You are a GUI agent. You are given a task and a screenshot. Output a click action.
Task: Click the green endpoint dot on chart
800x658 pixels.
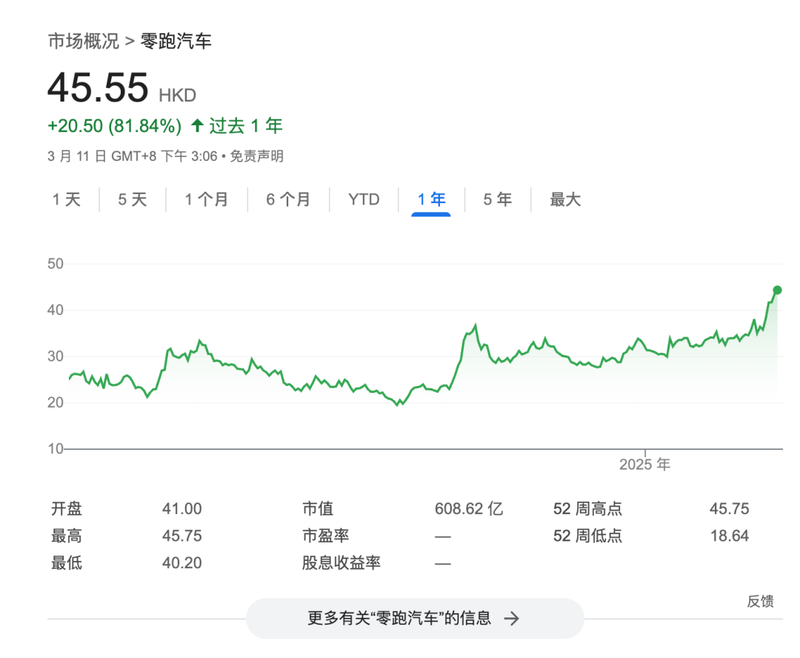point(777,290)
